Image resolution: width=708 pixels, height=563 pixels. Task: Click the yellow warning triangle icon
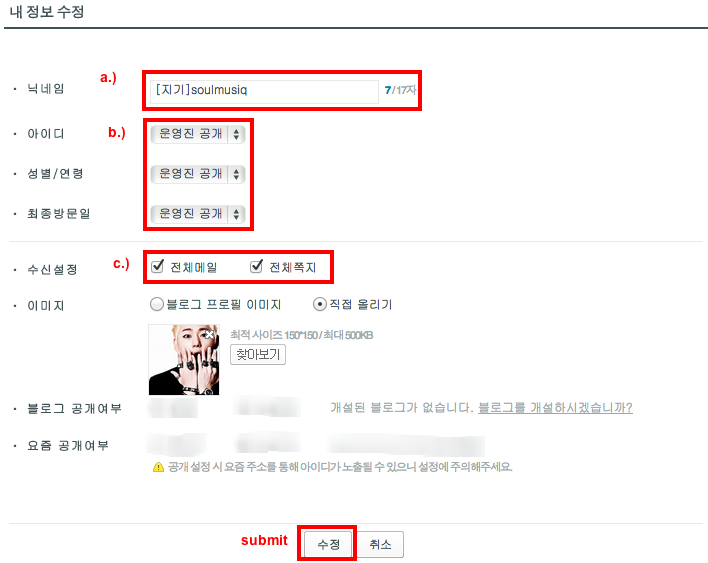pyautogui.click(x=158, y=467)
